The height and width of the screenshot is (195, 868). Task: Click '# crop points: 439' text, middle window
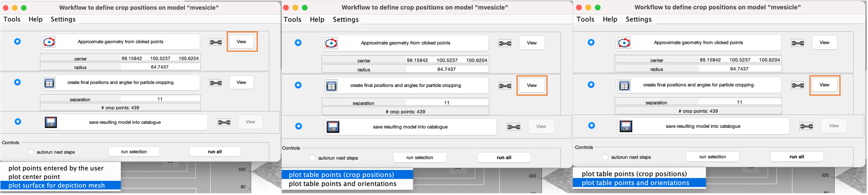tap(405, 112)
